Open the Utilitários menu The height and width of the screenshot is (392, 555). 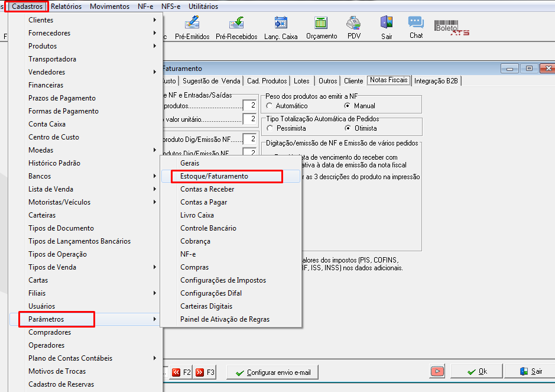tap(203, 7)
